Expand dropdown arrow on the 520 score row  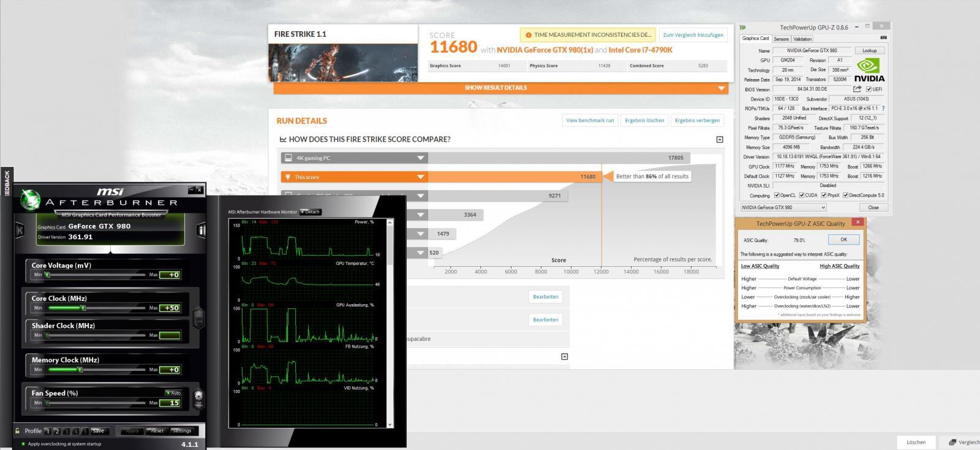(x=420, y=253)
